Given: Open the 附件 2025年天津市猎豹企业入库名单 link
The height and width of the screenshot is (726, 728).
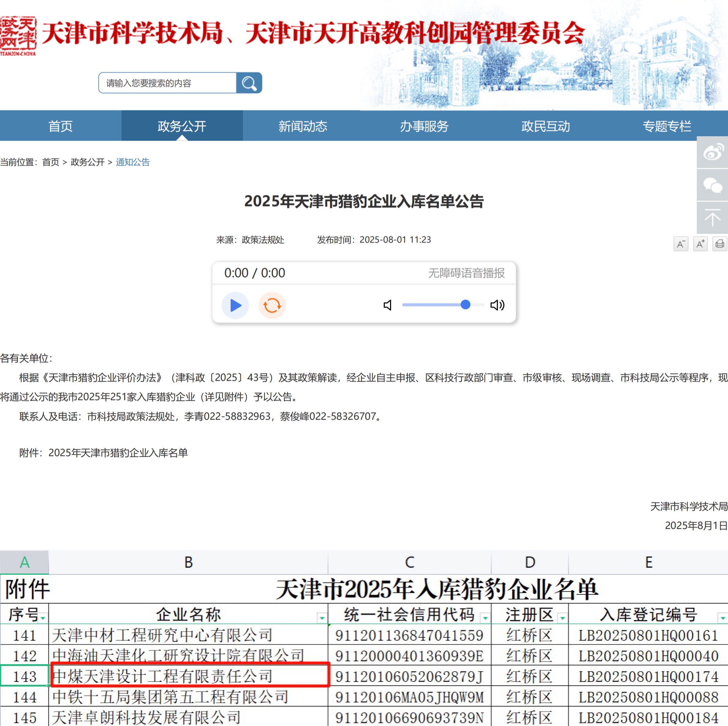Looking at the screenshot, I should [x=118, y=453].
